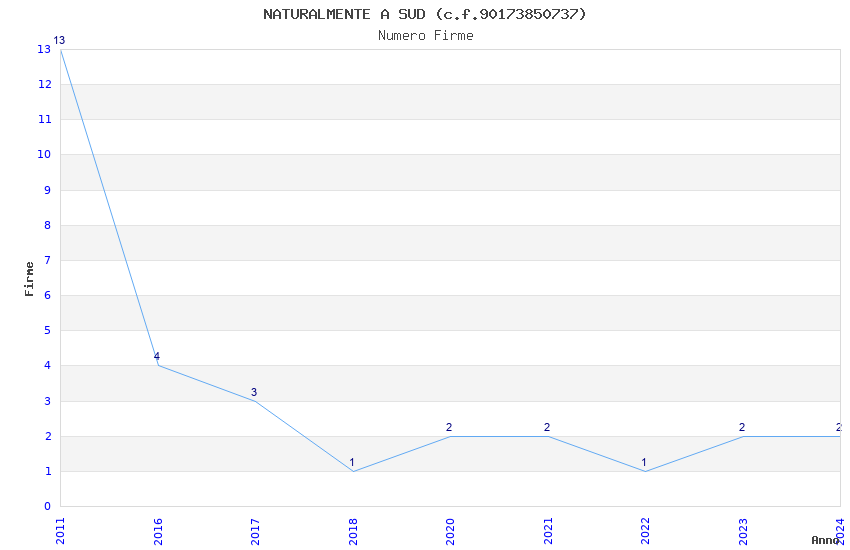Click y-axis tick value 12
850x550 pixels.
(44, 84)
